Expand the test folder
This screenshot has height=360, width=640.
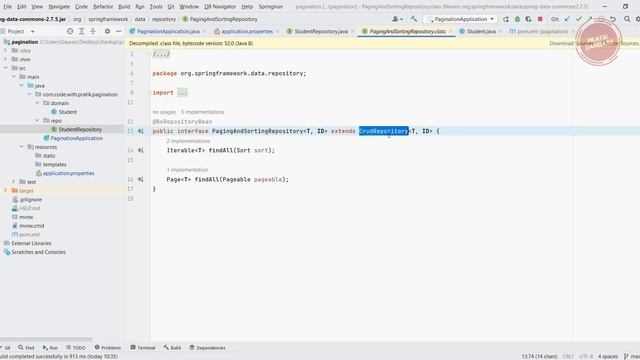tap(14, 182)
